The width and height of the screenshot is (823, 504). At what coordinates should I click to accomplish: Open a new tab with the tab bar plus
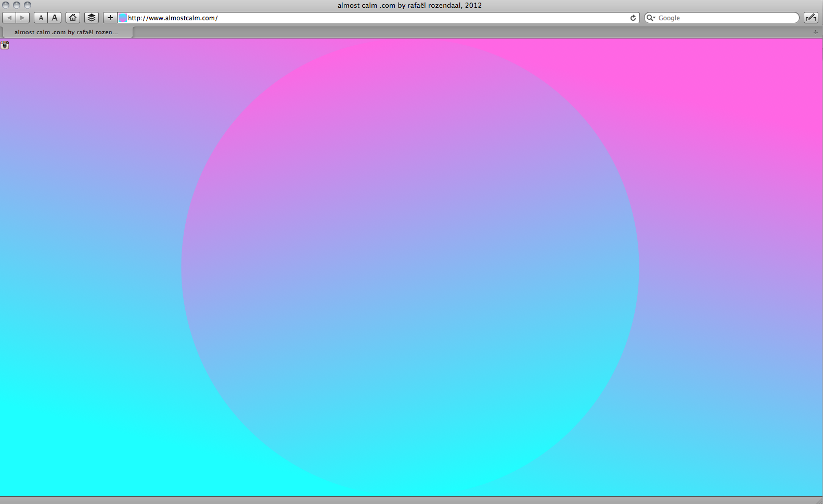[x=816, y=32]
